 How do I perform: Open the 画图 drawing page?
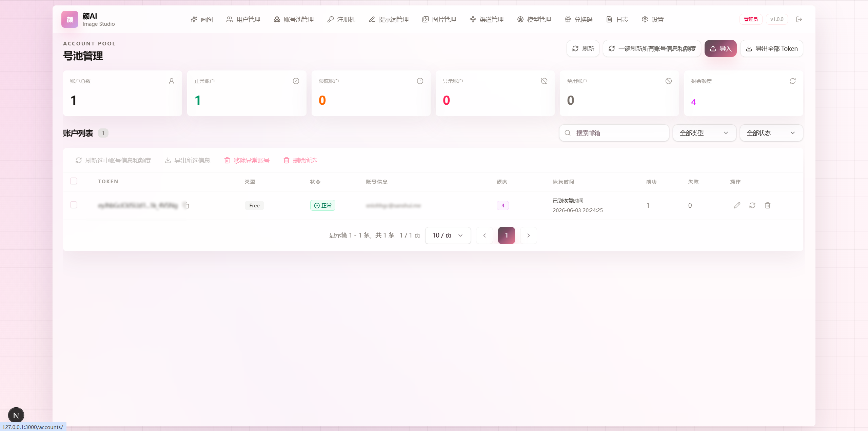(x=202, y=19)
